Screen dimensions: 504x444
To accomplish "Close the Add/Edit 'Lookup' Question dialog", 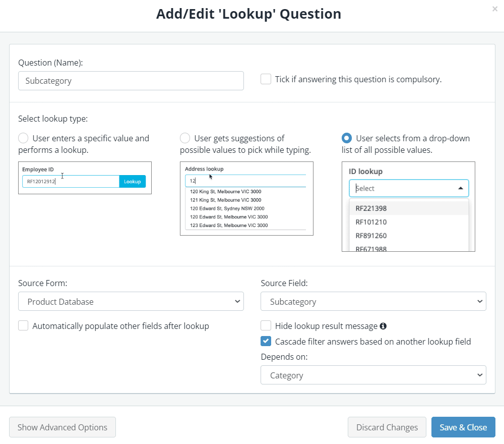I will coord(494,9).
